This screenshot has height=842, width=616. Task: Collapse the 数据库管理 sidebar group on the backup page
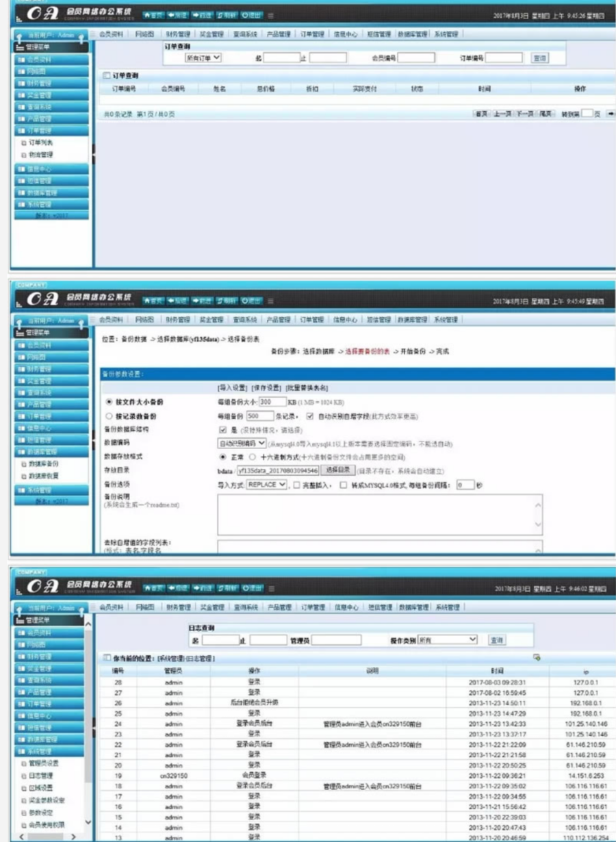pos(52,452)
